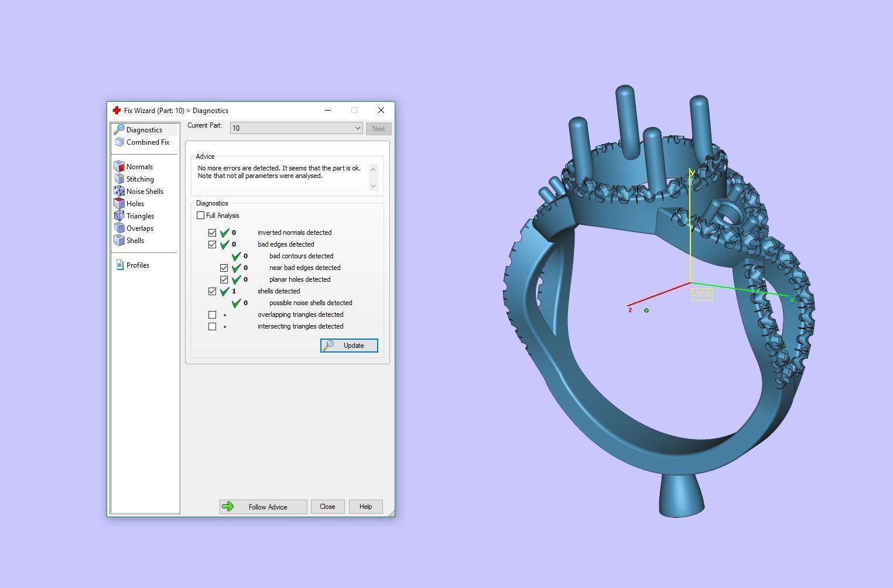Open the Diagnostics page in sidebar
The width and height of the screenshot is (893, 588).
(144, 129)
